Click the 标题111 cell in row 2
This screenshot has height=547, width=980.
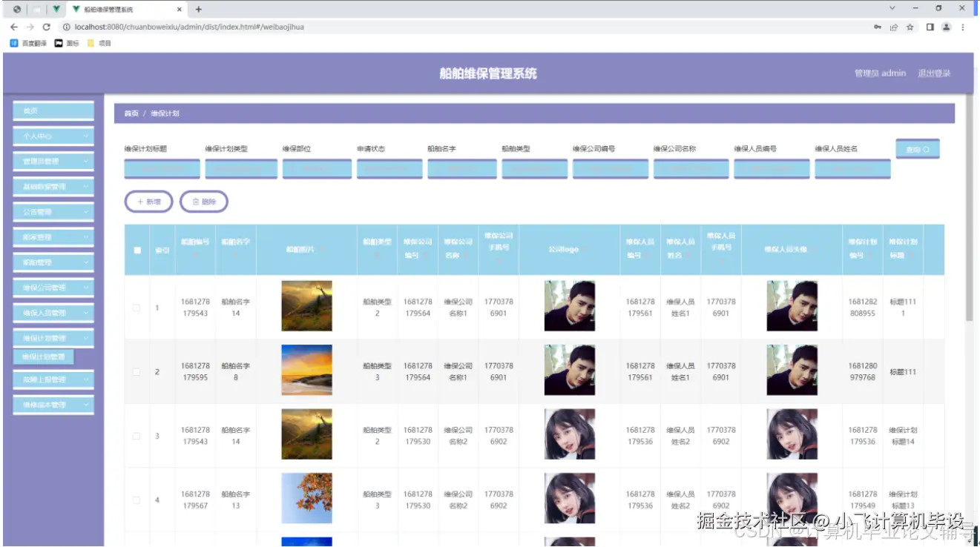pyautogui.click(x=903, y=372)
